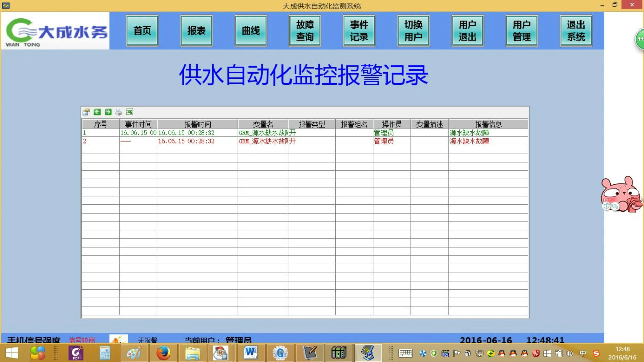Open Firefox from the taskbar
This screenshot has width=644, height=362.
(164, 352)
